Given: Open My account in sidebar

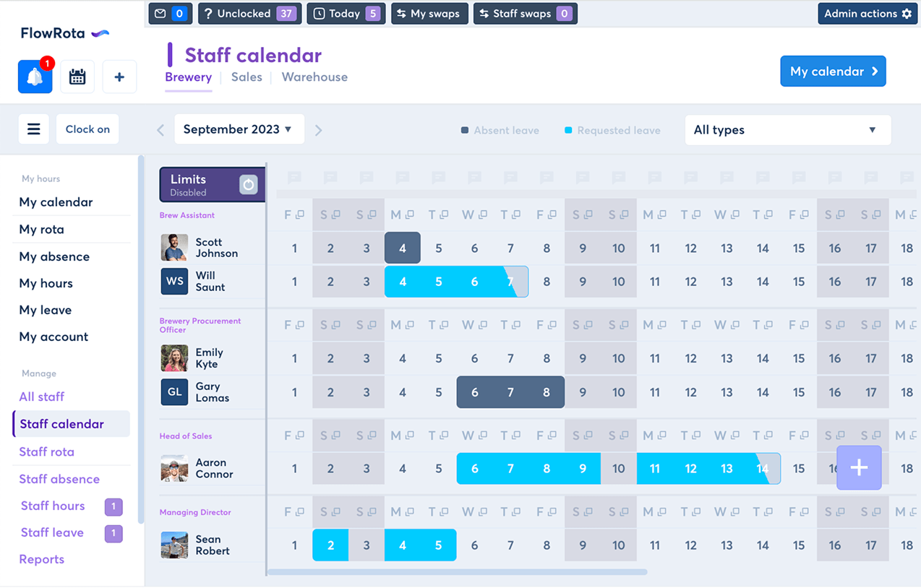Looking at the screenshot, I should [x=53, y=337].
